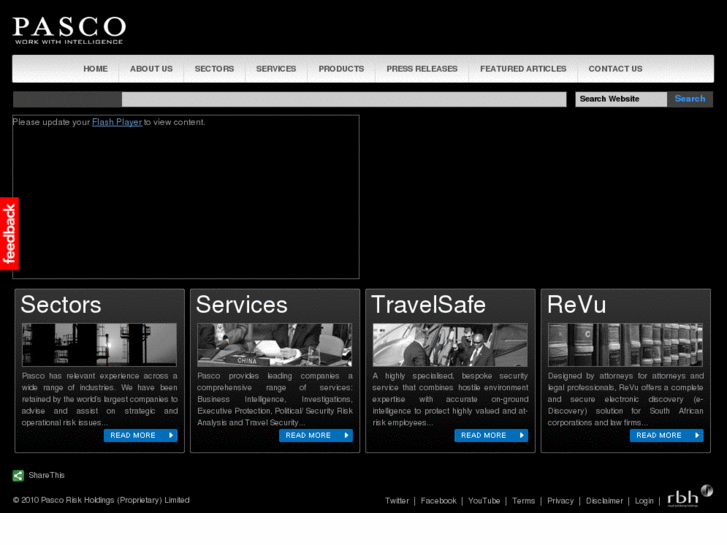Image resolution: width=727 pixels, height=545 pixels.
Task: Click READ MORE under Sectors
Action: point(140,436)
